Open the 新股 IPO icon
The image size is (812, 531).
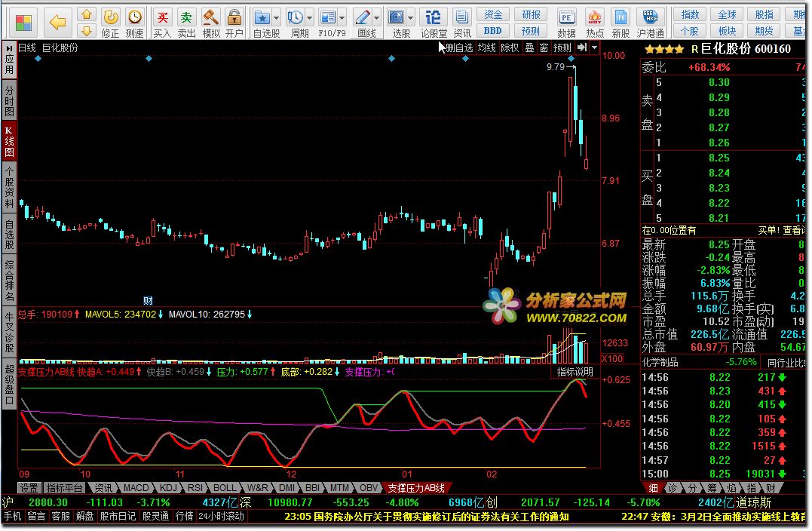pyautogui.click(x=620, y=17)
